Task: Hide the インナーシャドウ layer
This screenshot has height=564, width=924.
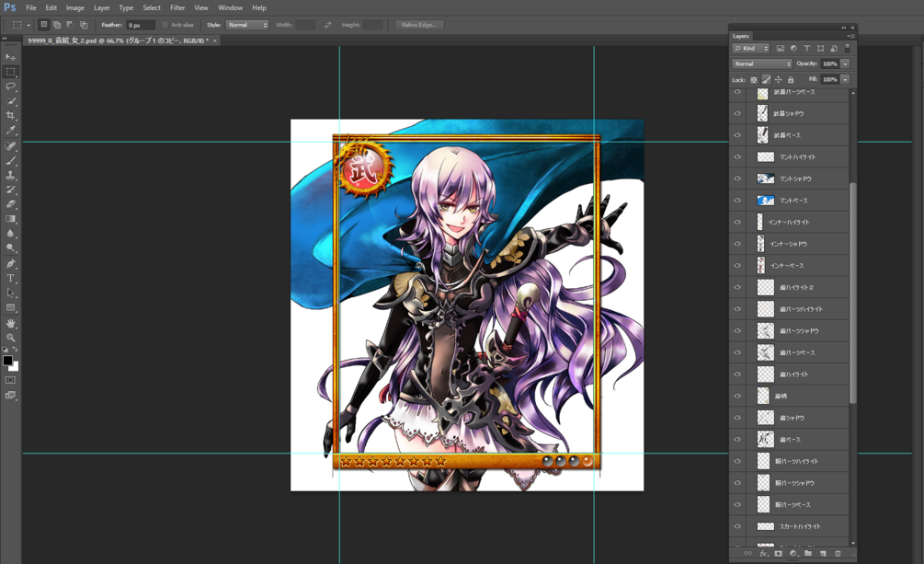Action: (x=737, y=244)
